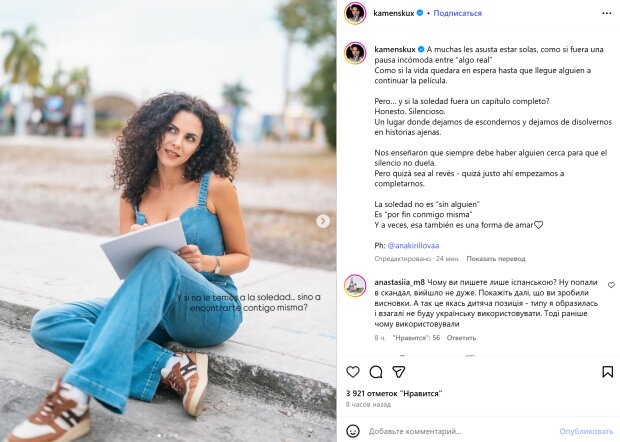The image size is (620, 442).
Task: Show translation via Показать перевод
Action: point(496,259)
